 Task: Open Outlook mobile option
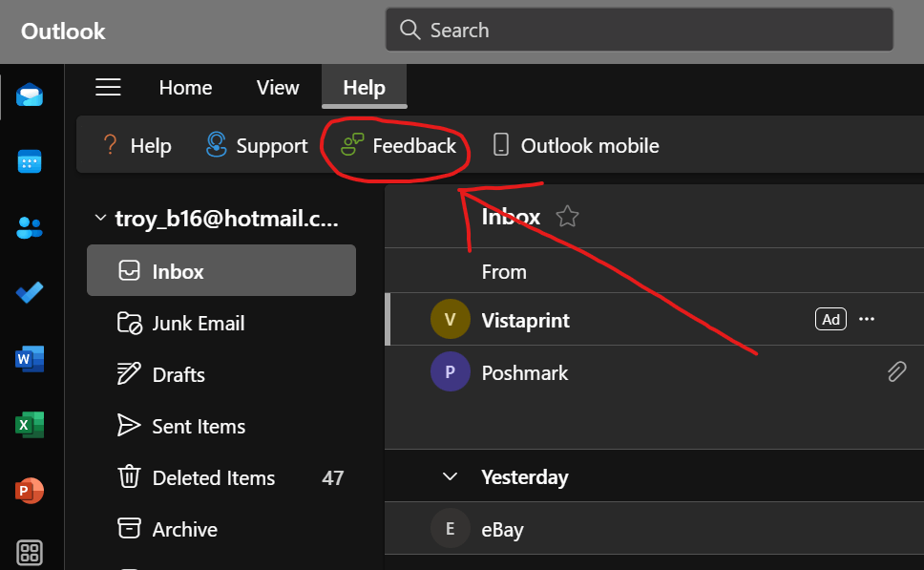coord(576,145)
